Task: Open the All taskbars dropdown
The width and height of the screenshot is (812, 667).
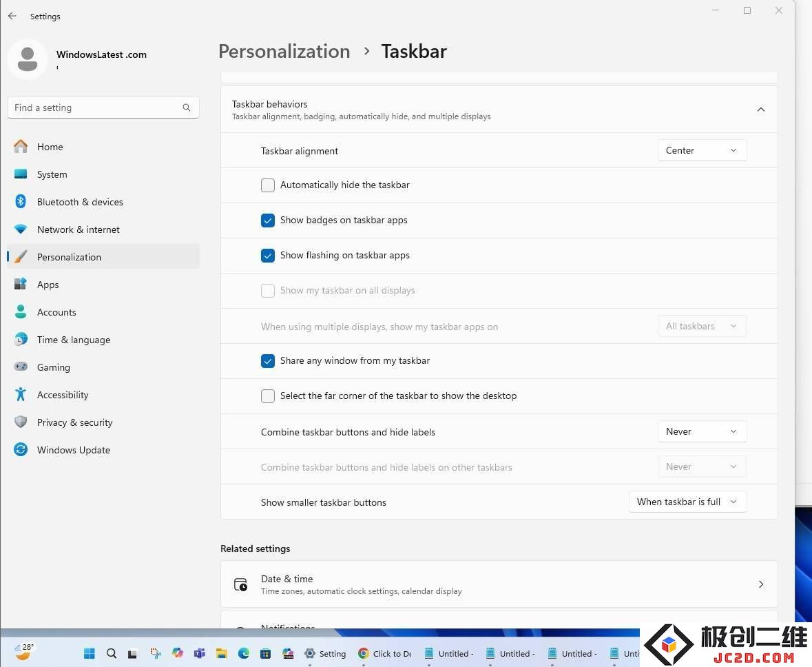Action: 702,326
